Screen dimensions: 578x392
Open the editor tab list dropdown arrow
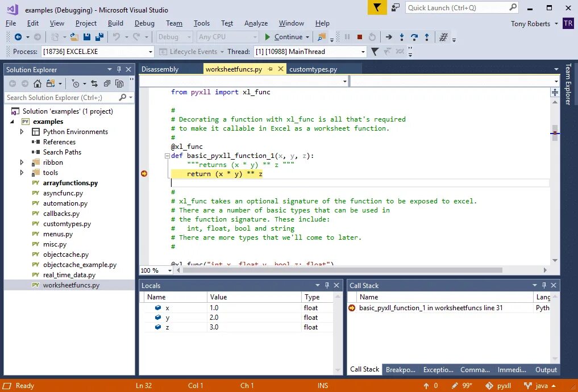(556, 69)
